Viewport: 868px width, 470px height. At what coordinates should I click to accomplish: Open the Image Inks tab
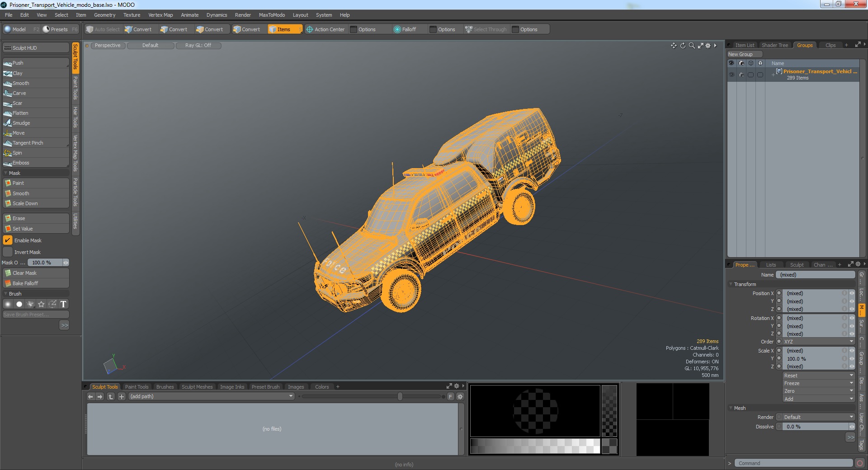[232, 387]
